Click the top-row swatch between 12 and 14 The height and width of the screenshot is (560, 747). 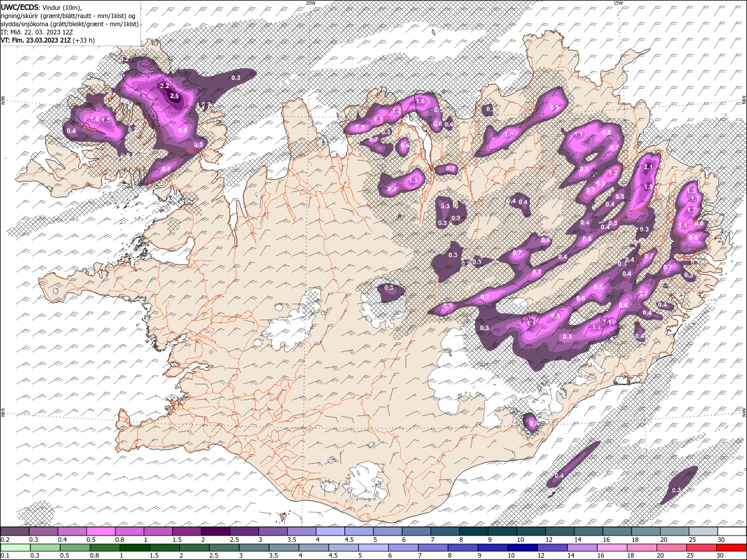(x=560, y=531)
